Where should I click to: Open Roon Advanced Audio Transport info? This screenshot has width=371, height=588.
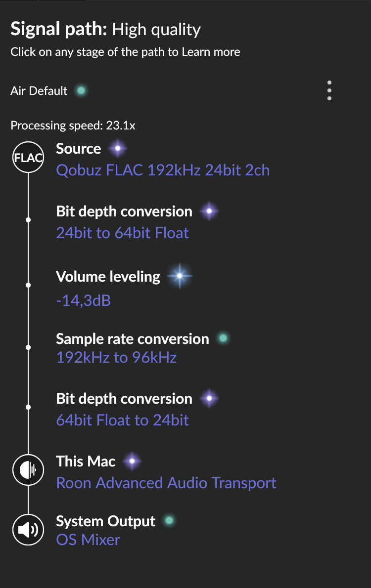(166, 482)
